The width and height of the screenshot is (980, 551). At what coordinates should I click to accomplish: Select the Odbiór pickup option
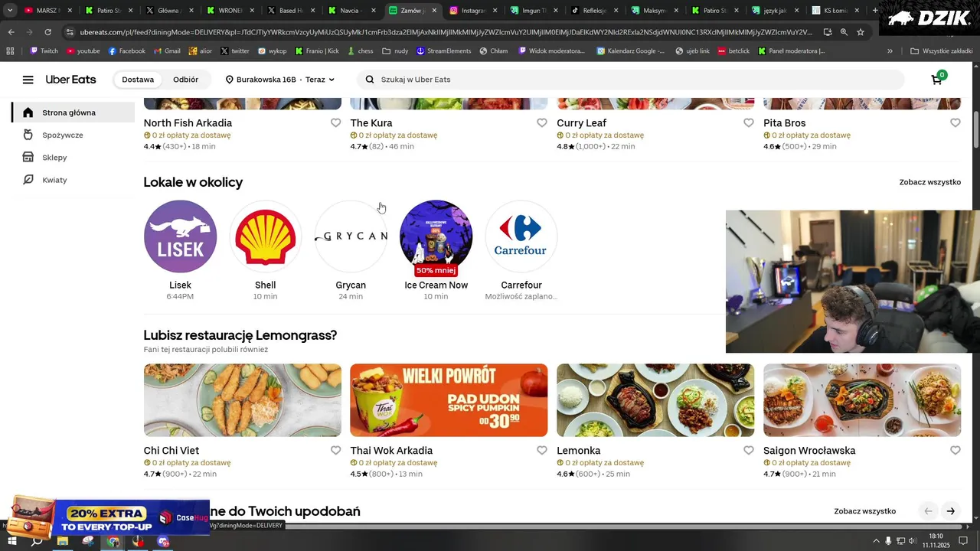pyautogui.click(x=185, y=80)
